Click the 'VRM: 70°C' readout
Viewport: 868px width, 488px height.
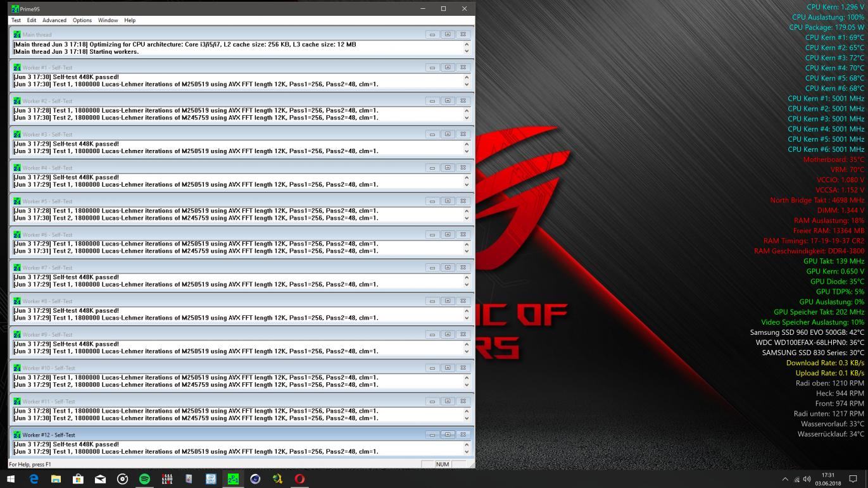[x=847, y=170]
